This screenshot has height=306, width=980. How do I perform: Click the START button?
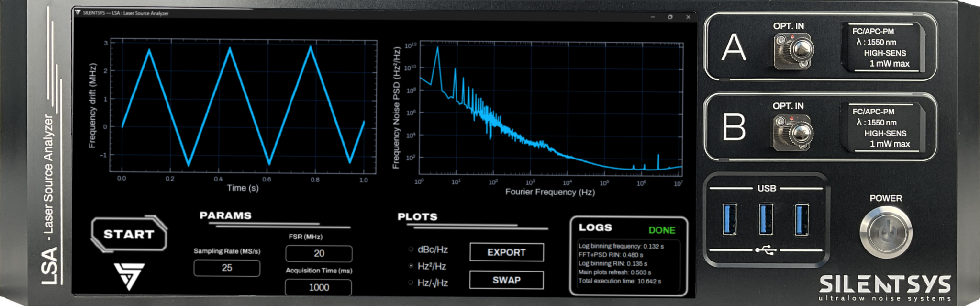pyautogui.click(x=129, y=234)
